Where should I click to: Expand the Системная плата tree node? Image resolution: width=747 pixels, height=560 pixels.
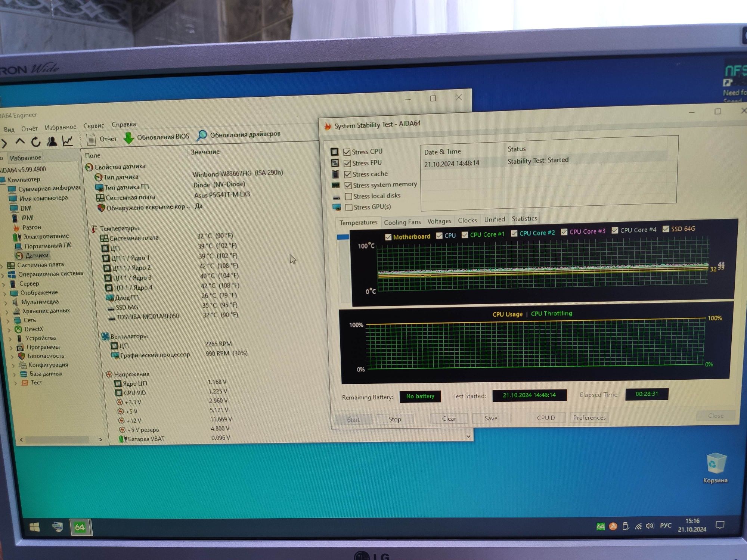click(x=2, y=266)
